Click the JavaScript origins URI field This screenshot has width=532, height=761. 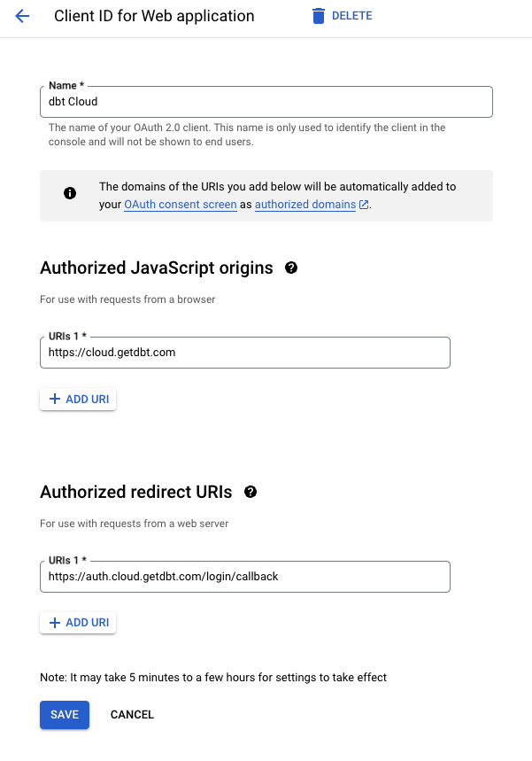tap(243, 352)
